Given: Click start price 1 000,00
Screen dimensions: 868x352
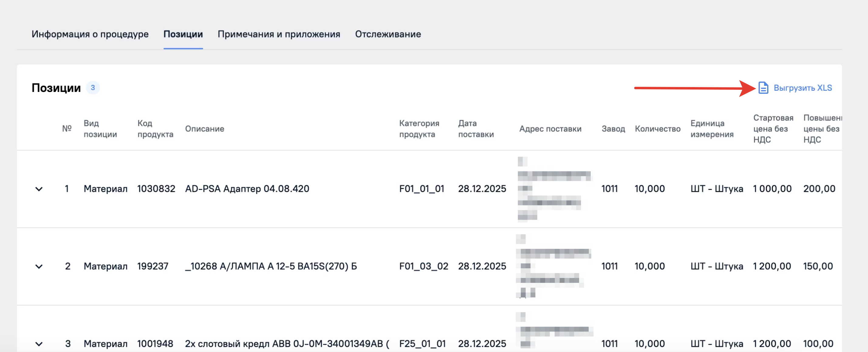Looking at the screenshot, I should [x=772, y=188].
